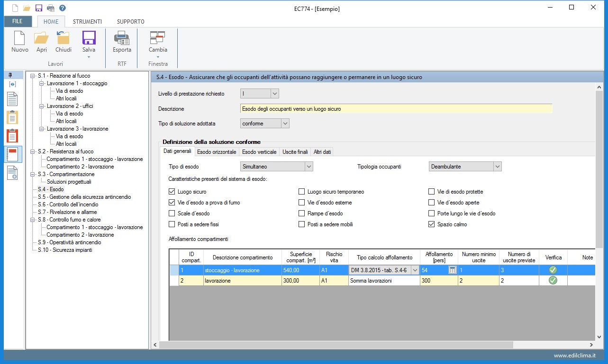608x364 pixels.
Task: Enable Rampe d'esodo checkbox
Action: click(x=301, y=213)
